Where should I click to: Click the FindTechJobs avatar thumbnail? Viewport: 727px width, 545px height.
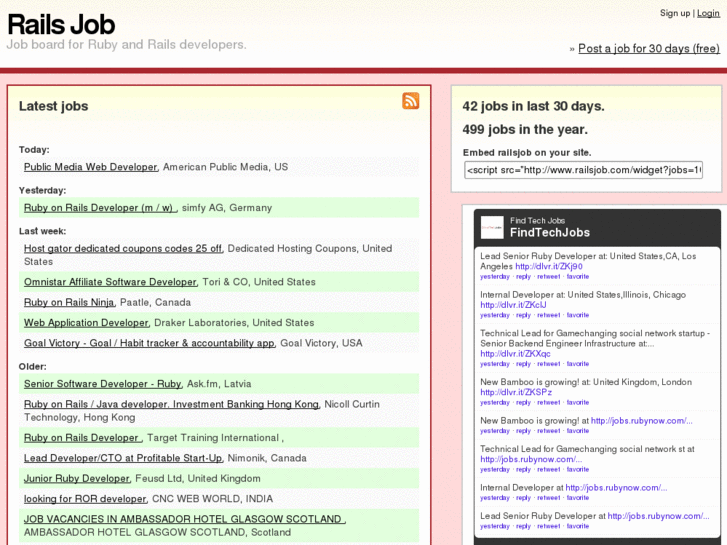[x=492, y=227]
